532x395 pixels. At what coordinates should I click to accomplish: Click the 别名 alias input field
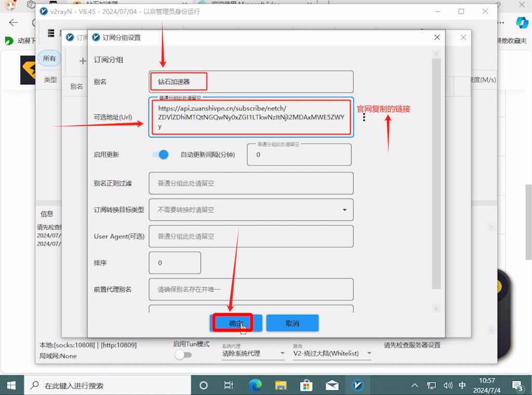pos(251,82)
